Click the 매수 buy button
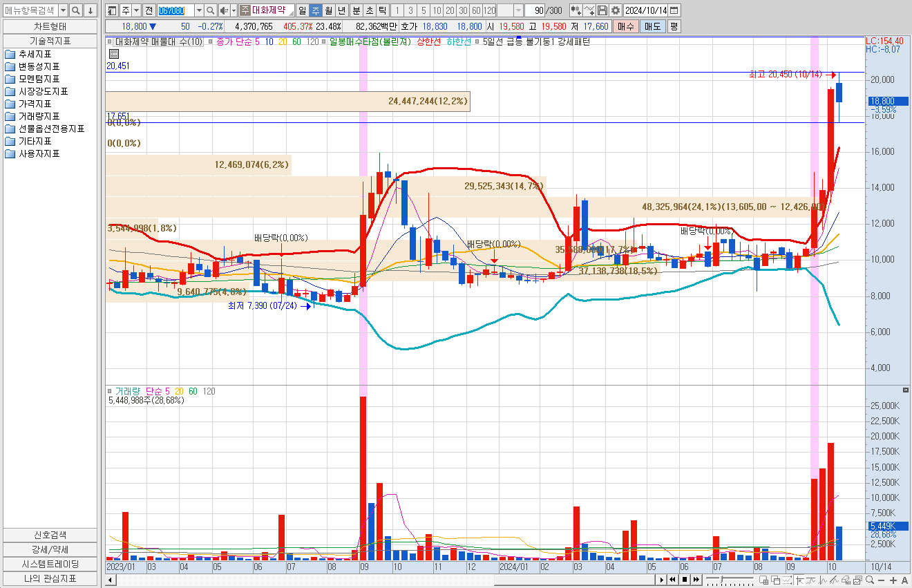The image size is (912, 588). tap(625, 26)
